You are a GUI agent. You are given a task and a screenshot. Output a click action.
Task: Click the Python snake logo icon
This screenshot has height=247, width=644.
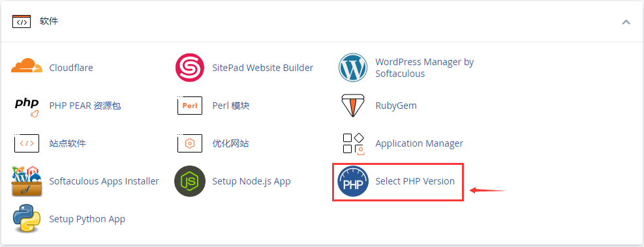click(27, 219)
